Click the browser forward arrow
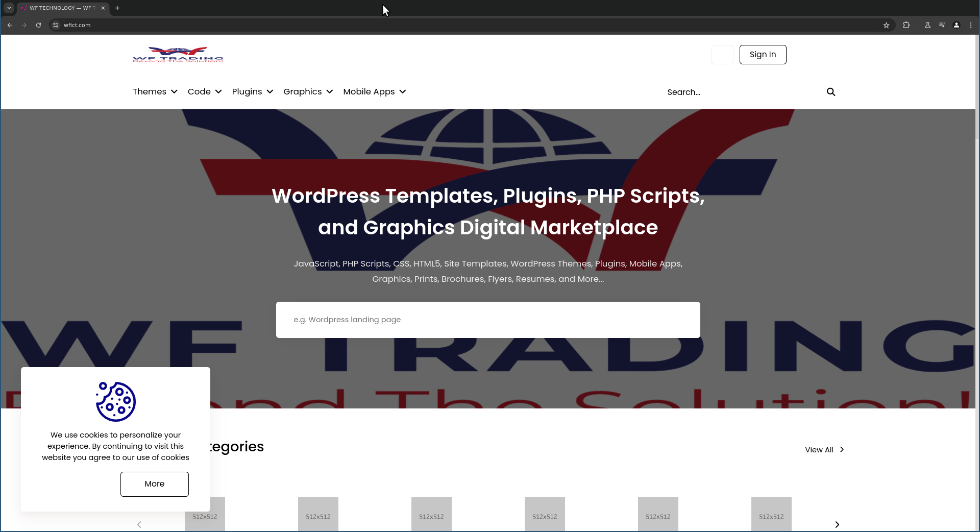The width and height of the screenshot is (980, 532). [24, 25]
